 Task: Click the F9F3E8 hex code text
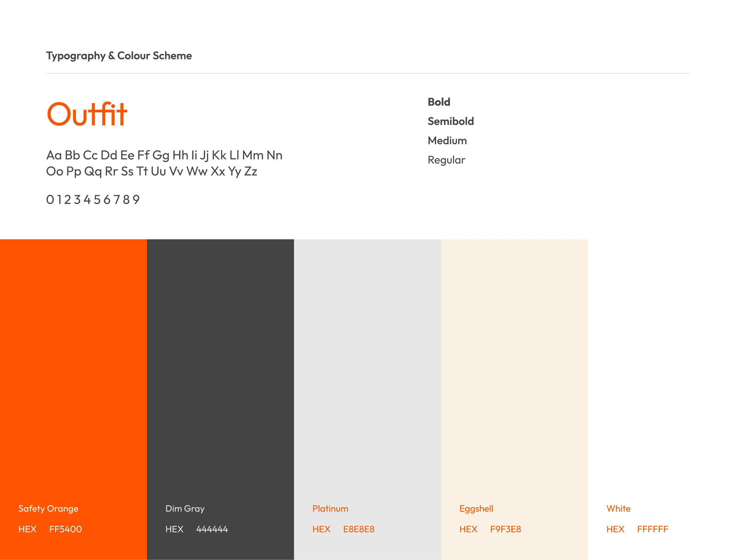point(505,529)
